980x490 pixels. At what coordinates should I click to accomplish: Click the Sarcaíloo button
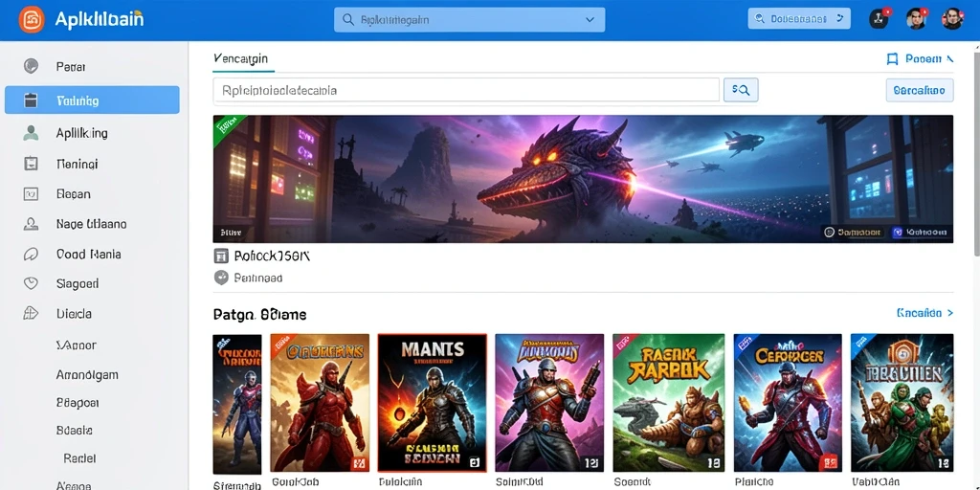coord(920,90)
